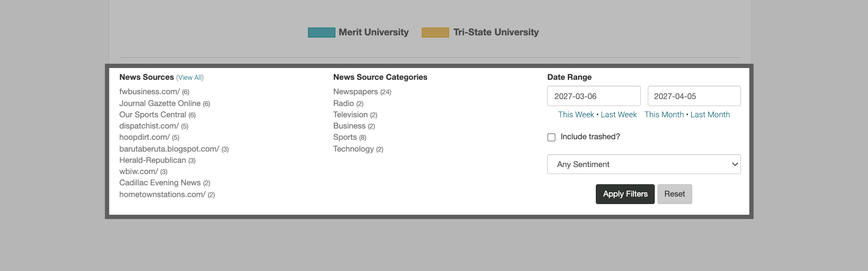
Task: Toggle the Tri-State University legend swatch
Action: point(435,32)
